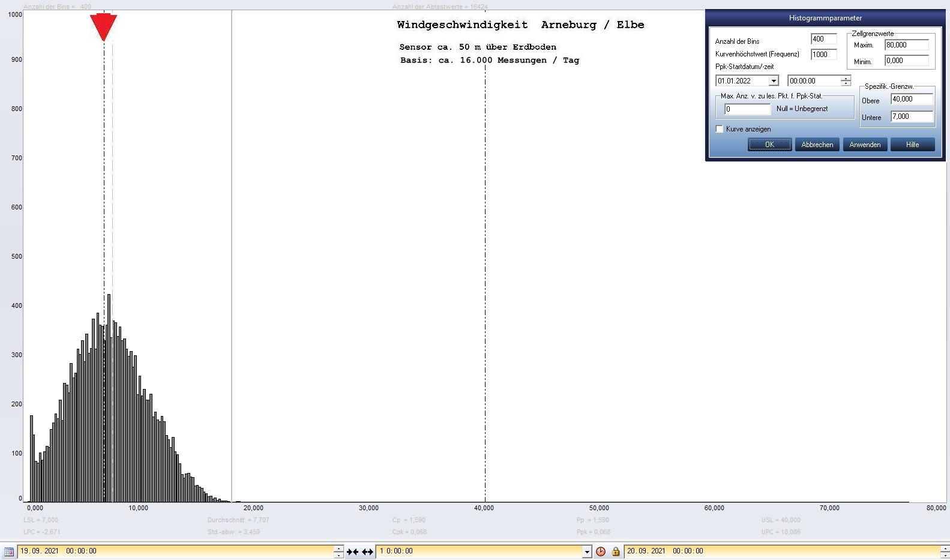Click the calendar icon beside start date
950x560 pixels.
pos(8,552)
